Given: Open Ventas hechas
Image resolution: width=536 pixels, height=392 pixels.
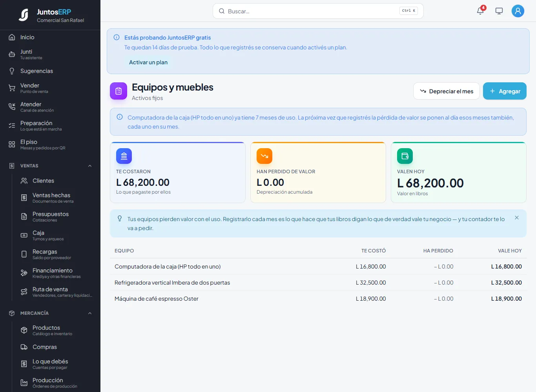Looking at the screenshot, I should tap(56, 198).
